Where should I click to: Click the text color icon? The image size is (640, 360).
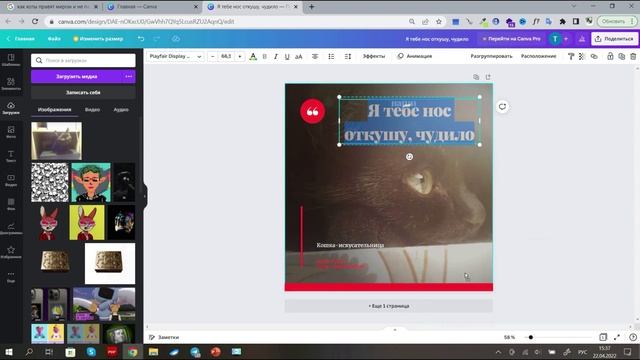click(253, 56)
